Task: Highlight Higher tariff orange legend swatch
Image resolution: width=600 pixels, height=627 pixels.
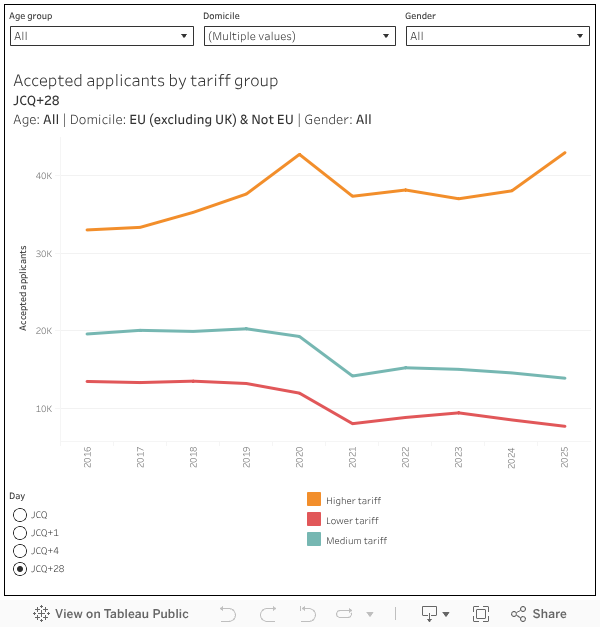Action: point(314,499)
